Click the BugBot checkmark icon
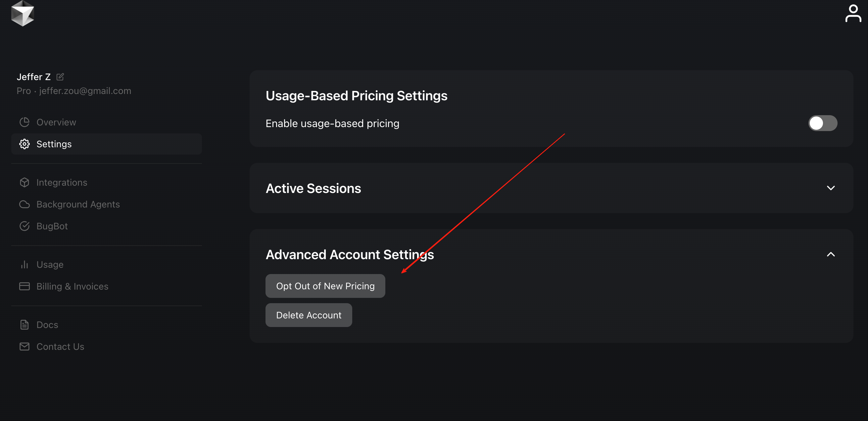The image size is (868, 421). click(x=24, y=226)
